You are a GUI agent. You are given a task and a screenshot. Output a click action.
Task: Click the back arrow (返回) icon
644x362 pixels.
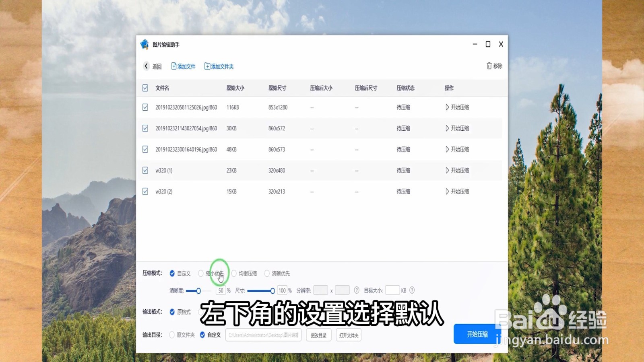coord(146,66)
